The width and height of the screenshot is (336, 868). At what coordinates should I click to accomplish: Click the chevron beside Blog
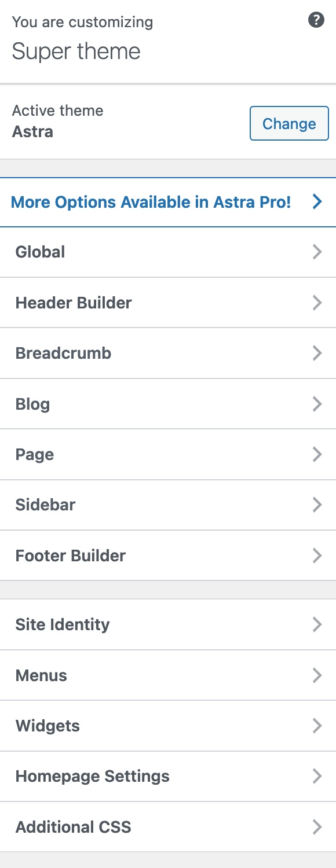317,404
